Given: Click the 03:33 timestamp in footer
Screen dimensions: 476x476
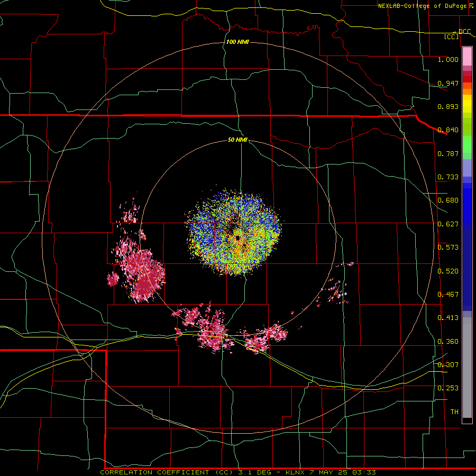Looking at the screenshot, I should tap(364, 472).
